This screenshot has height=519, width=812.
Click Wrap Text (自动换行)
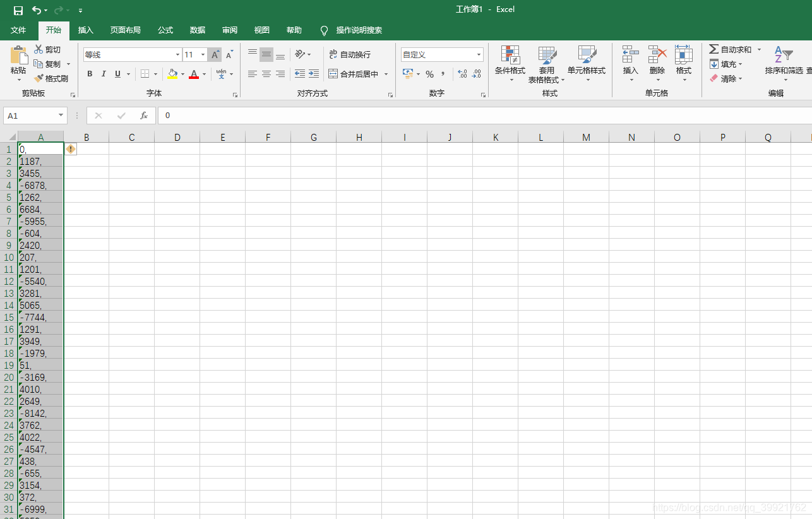pos(350,55)
